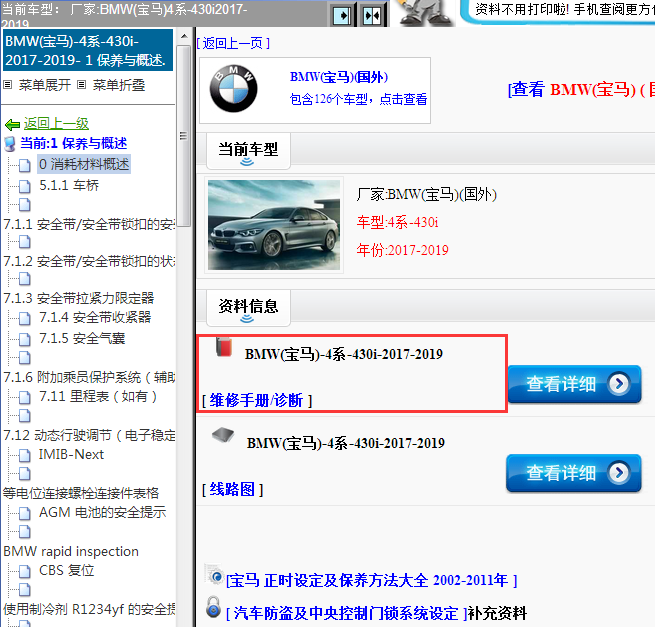Click the collapse panel arrows icon in header
Image resolution: width=655 pixels, height=627 pixels.
(372, 16)
